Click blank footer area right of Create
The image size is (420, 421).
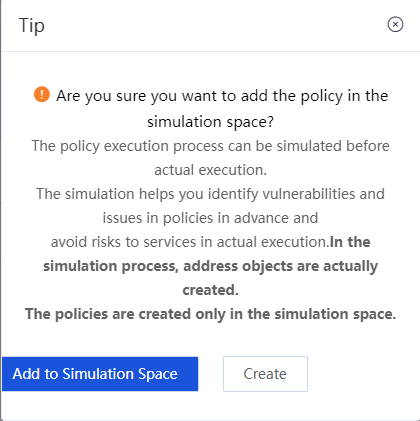point(362,374)
